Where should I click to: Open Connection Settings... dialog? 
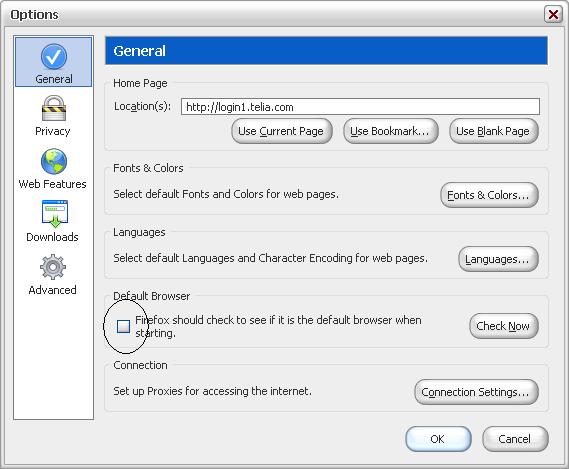click(476, 392)
